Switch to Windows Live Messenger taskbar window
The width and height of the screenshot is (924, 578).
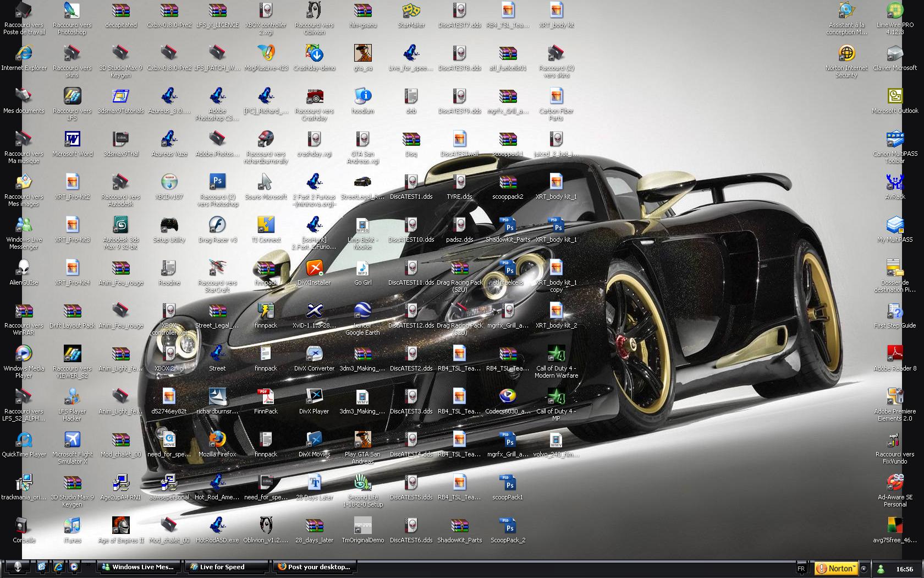click(x=137, y=567)
